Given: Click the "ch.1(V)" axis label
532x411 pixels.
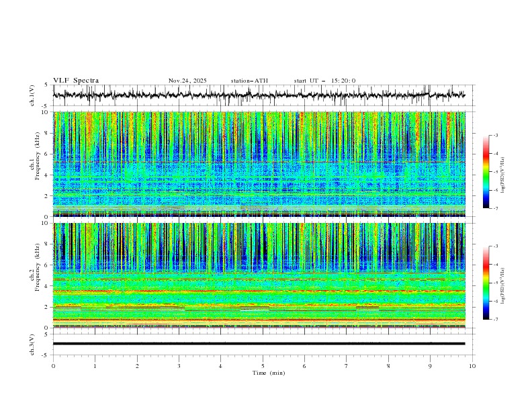Looking at the screenshot, I should point(32,95).
